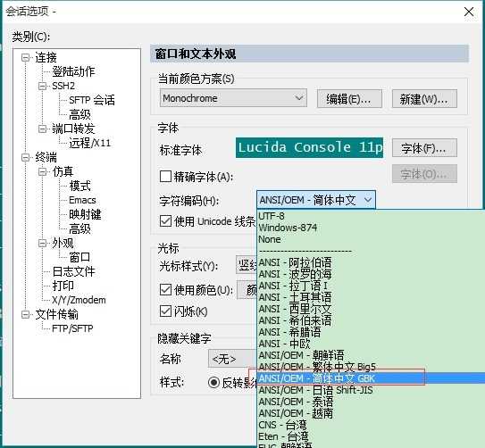Choose ANSI/OEM - 泰语 encoding

[371, 402]
